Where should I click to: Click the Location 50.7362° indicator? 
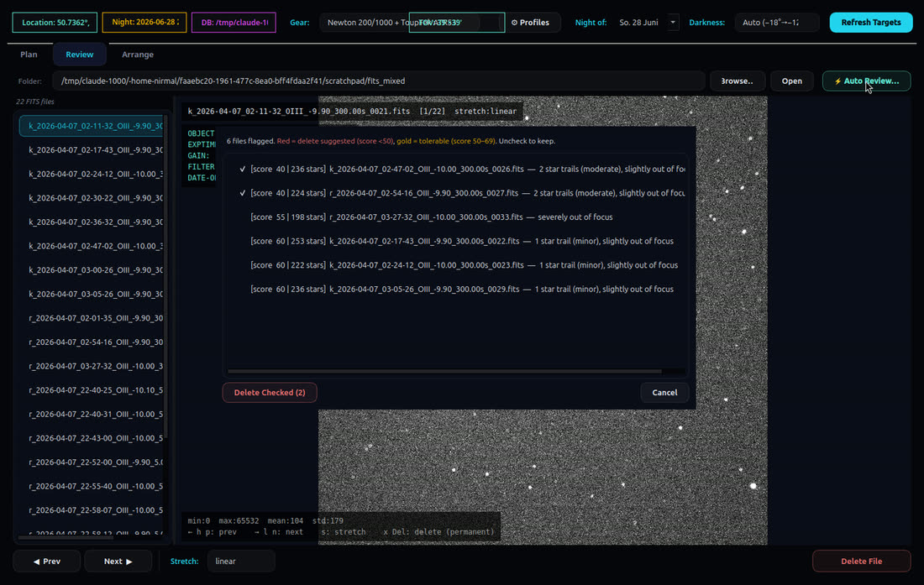click(55, 23)
